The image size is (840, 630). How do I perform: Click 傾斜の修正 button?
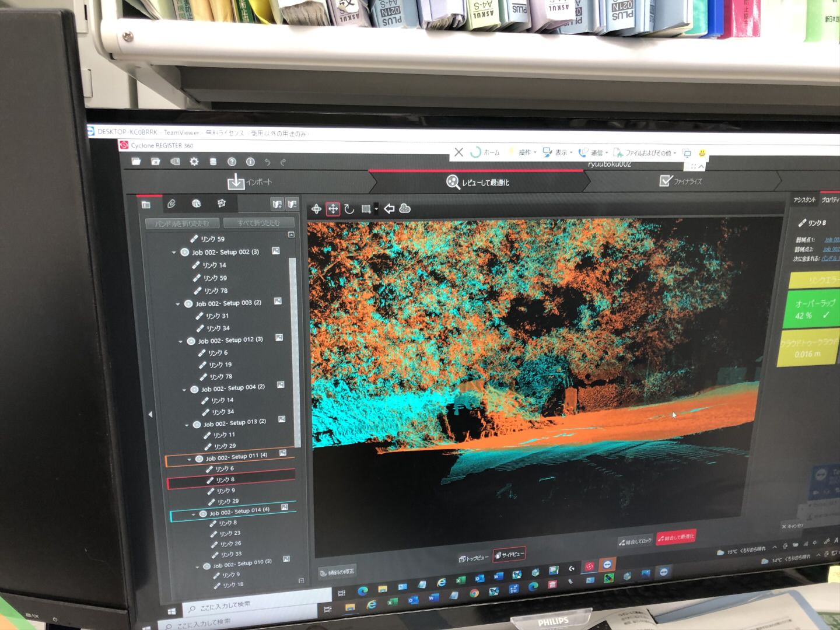337,572
